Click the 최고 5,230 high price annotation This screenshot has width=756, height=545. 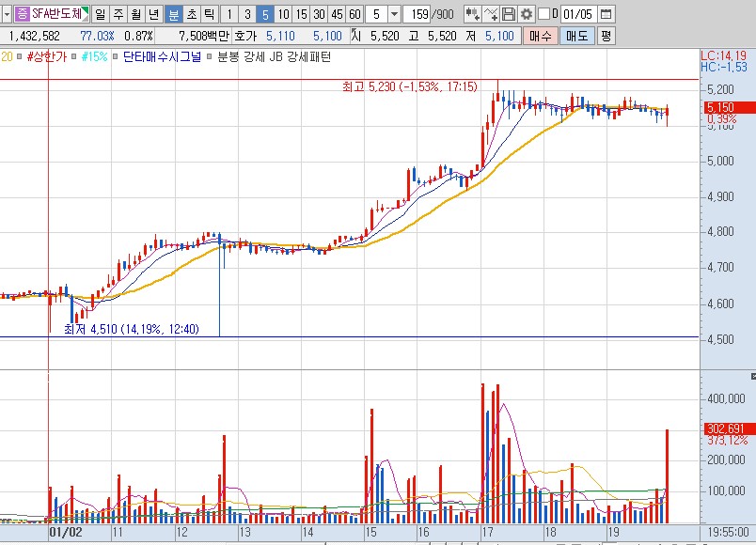pyautogui.click(x=410, y=86)
